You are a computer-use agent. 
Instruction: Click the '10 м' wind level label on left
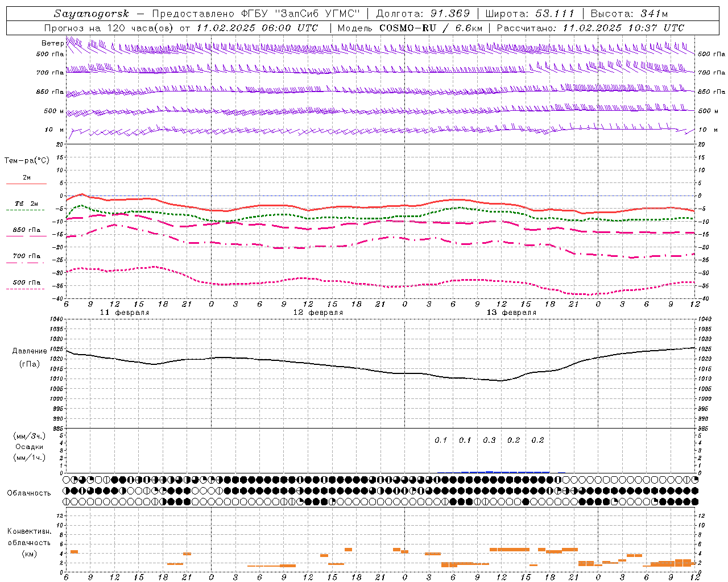(x=54, y=130)
